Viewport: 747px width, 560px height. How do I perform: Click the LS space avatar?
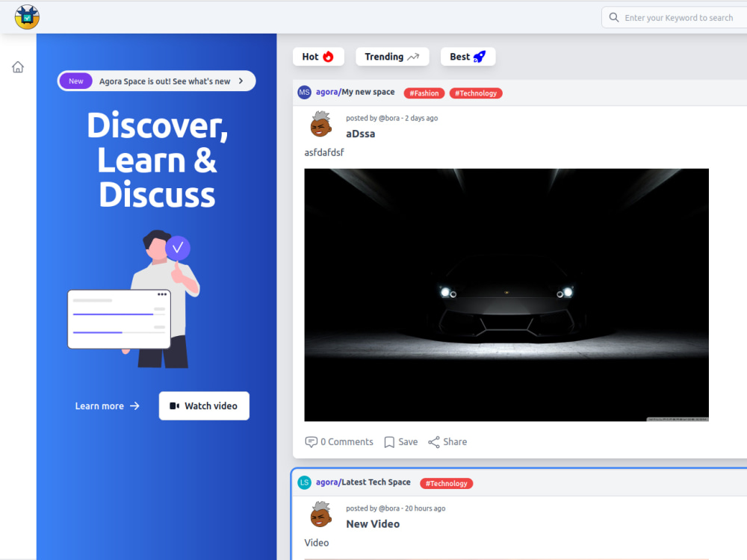(x=305, y=482)
